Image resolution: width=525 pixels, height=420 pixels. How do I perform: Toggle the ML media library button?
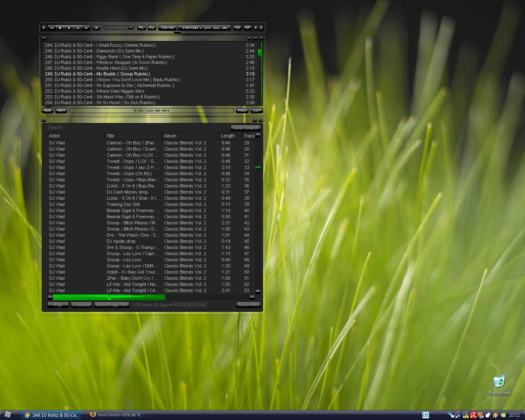151,27
